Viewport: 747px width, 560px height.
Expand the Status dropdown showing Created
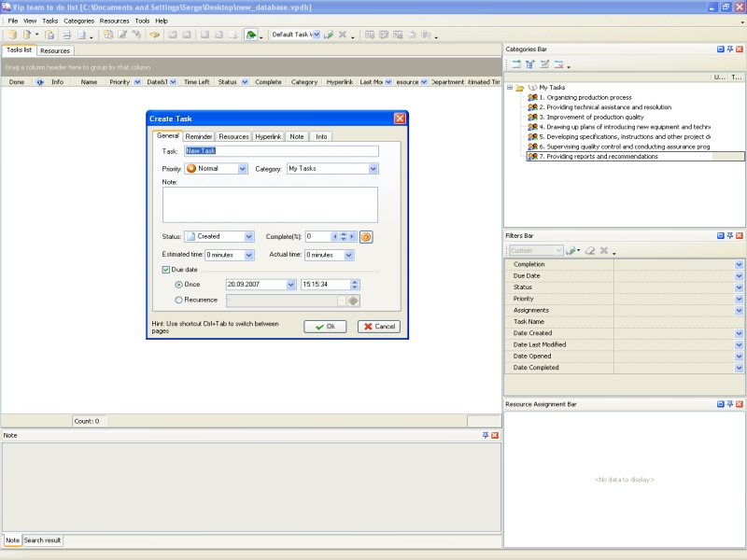coord(249,237)
